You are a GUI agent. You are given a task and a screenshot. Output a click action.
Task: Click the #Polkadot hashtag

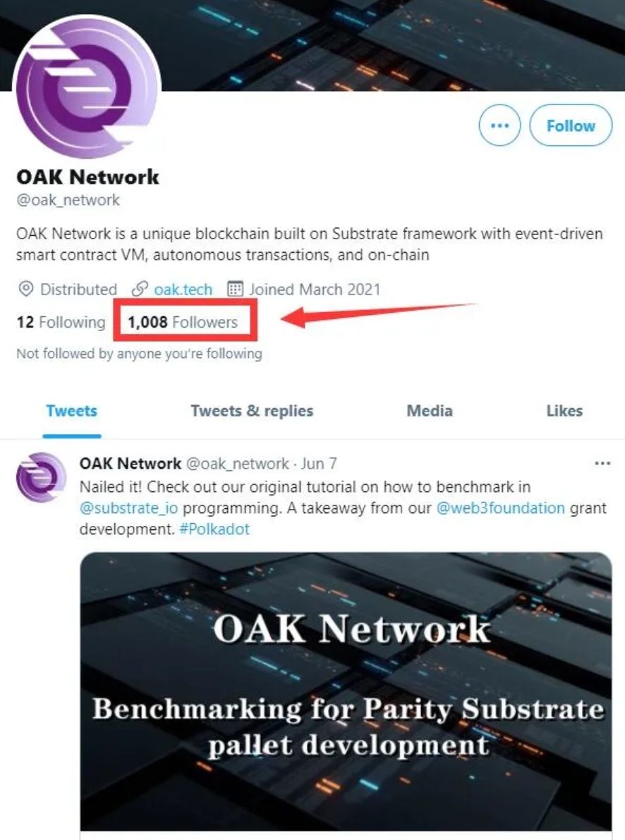[214, 529]
